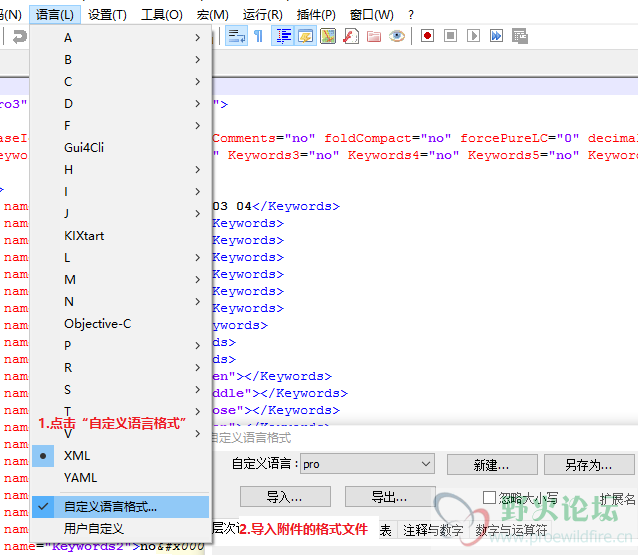Toggle the monitoring eye icon
642x555 pixels.
pyautogui.click(x=397, y=36)
